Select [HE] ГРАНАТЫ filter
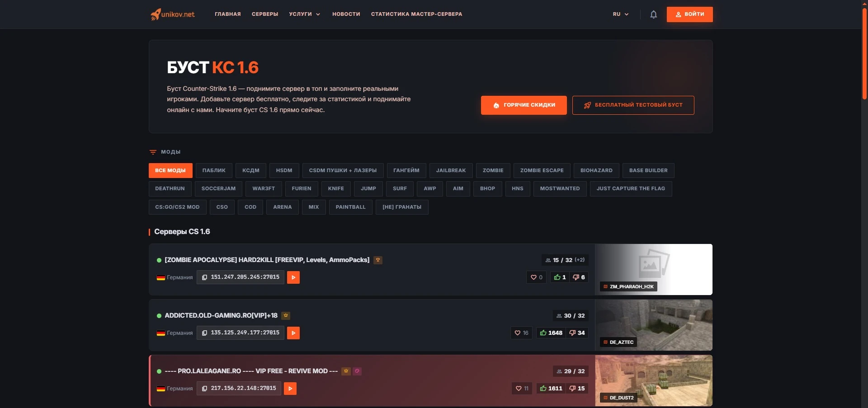This screenshot has width=868, height=408. tap(402, 207)
